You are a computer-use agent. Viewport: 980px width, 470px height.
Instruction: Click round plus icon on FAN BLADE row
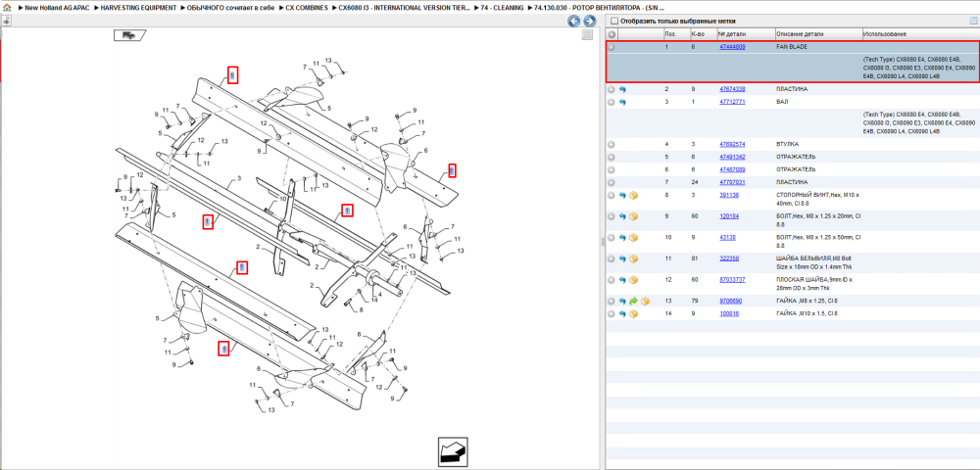[x=612, y=47]
